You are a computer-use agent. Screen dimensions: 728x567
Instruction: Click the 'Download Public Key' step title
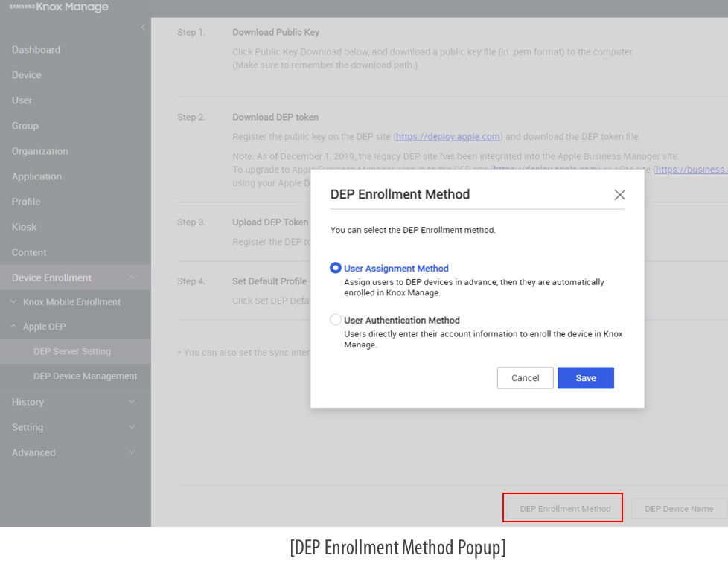click(x=275, y=33)
